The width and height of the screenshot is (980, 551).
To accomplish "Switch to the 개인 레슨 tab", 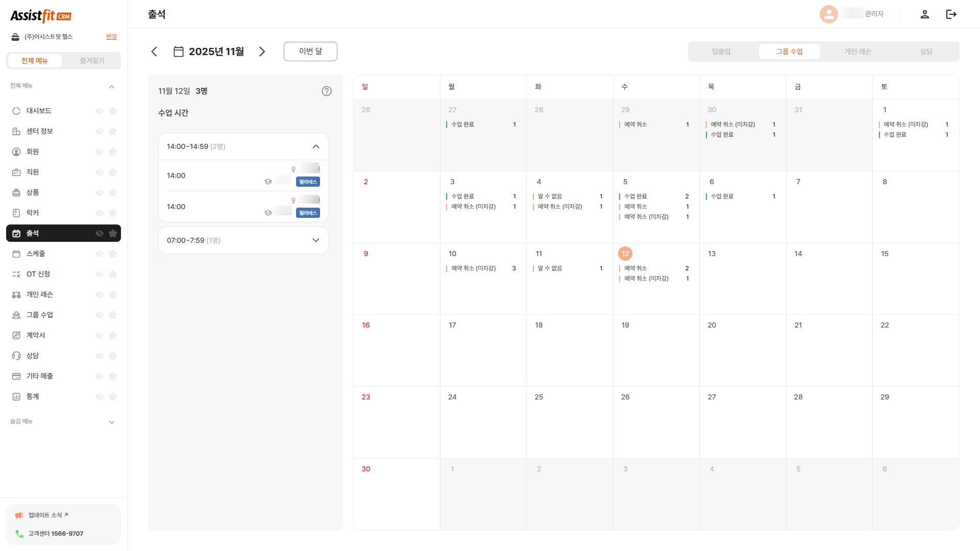I will coord(857,52).
